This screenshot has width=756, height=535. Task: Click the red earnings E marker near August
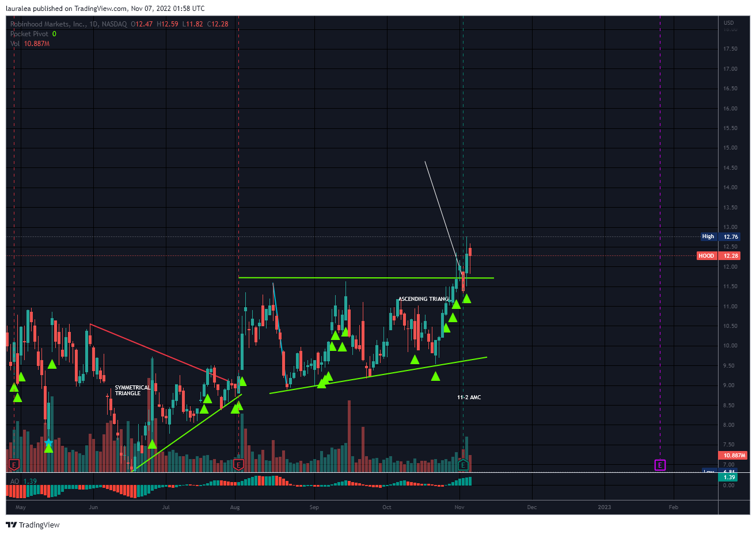(x=238, y=464)
